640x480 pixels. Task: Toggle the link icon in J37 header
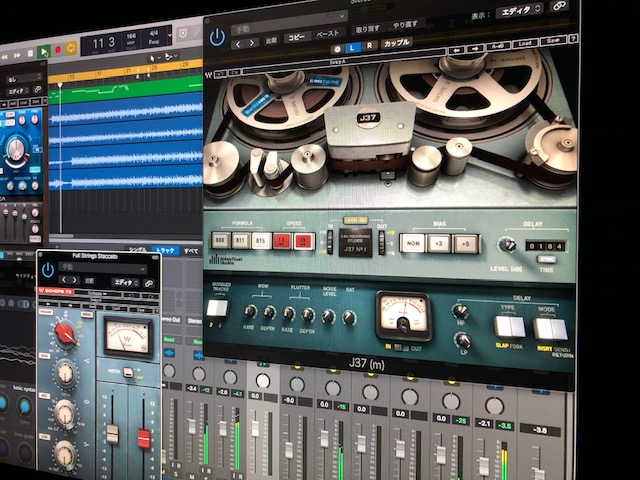tap(558, 6)
